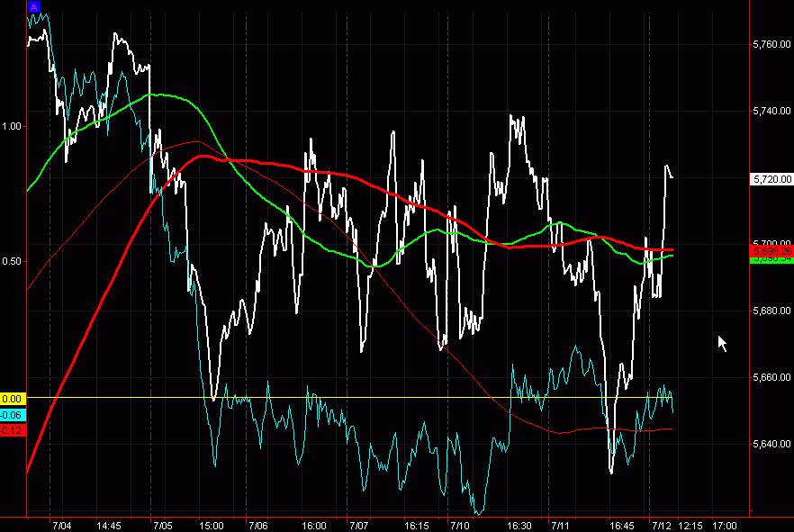Click the 12:15 time label

(690, 526)
